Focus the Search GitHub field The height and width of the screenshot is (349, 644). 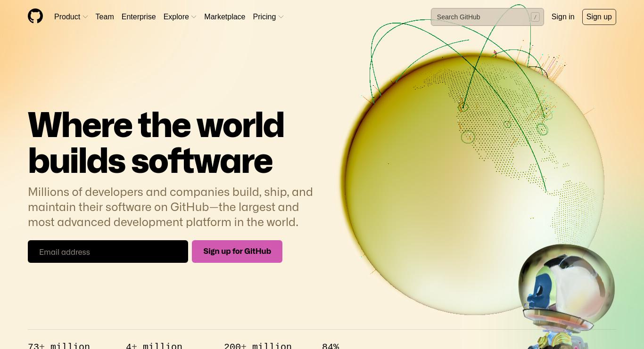point(487,17)
